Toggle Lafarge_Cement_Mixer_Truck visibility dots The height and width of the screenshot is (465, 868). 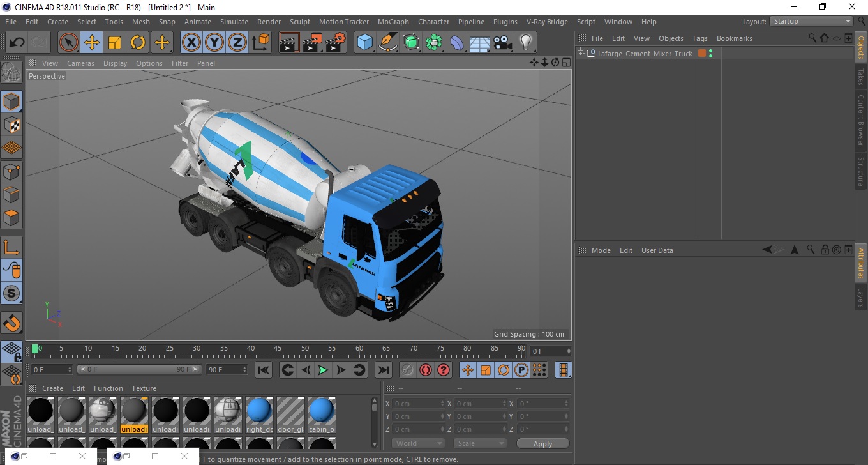[x=710, y=54]
